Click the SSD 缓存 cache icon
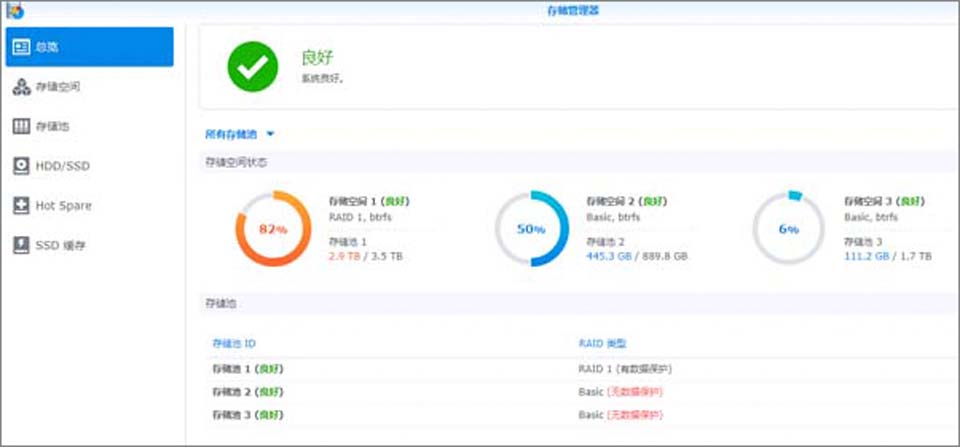This screenshot has width=960, height=447. 21,245
